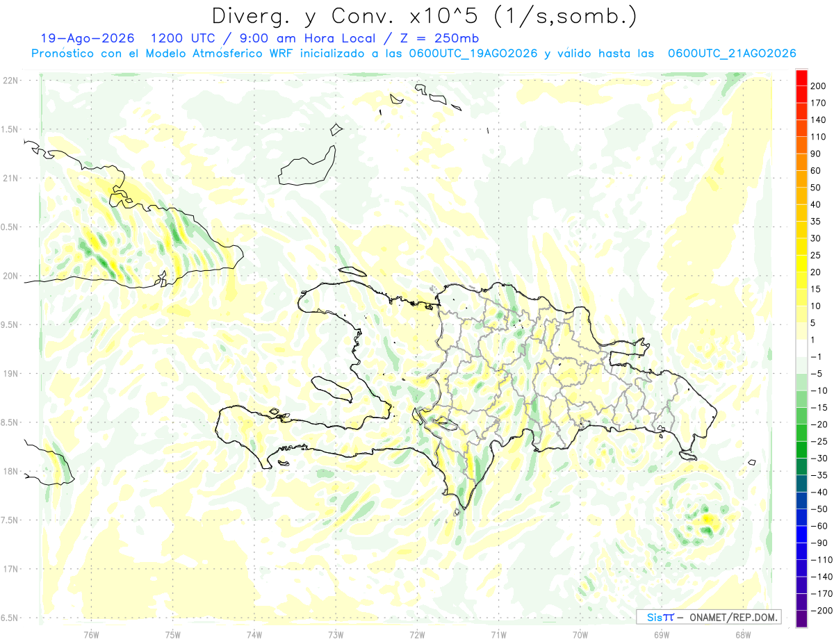This screenshot has width=834, height=644.
Task: Click the '-170' colorbar value
Action: tap(821, 594)
